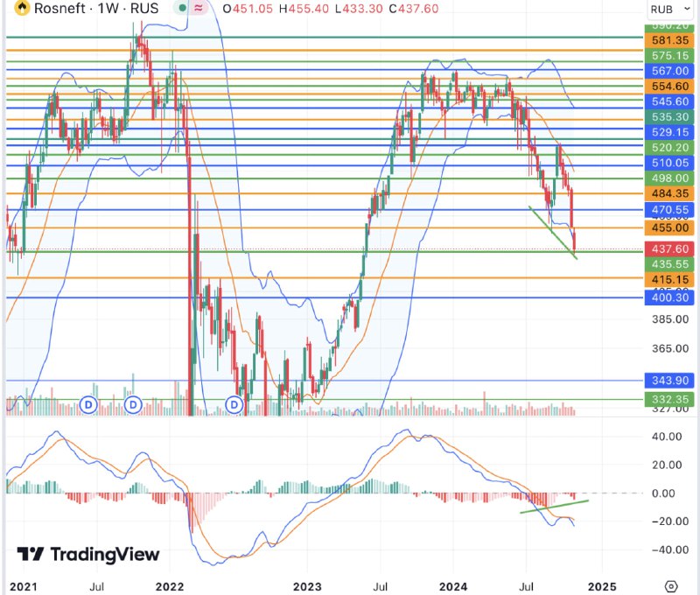Click the 567.00 blue price label

tap(669, 71)
